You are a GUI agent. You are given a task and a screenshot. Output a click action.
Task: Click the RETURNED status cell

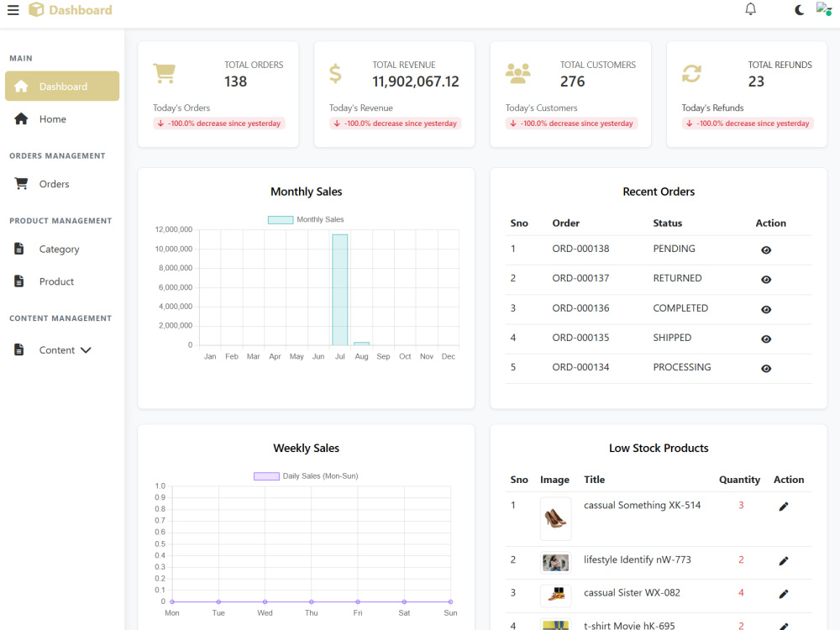[x=677, y=278]
